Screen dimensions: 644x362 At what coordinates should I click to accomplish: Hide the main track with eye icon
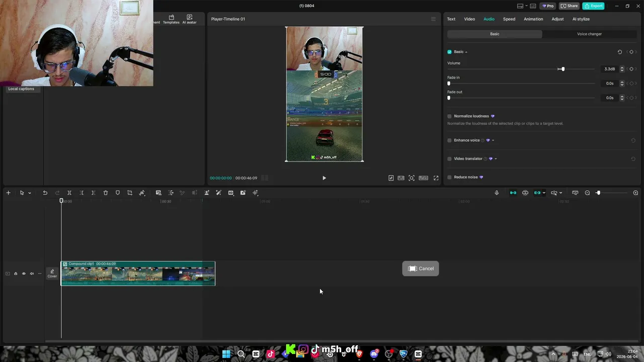(x=24, y=274)
